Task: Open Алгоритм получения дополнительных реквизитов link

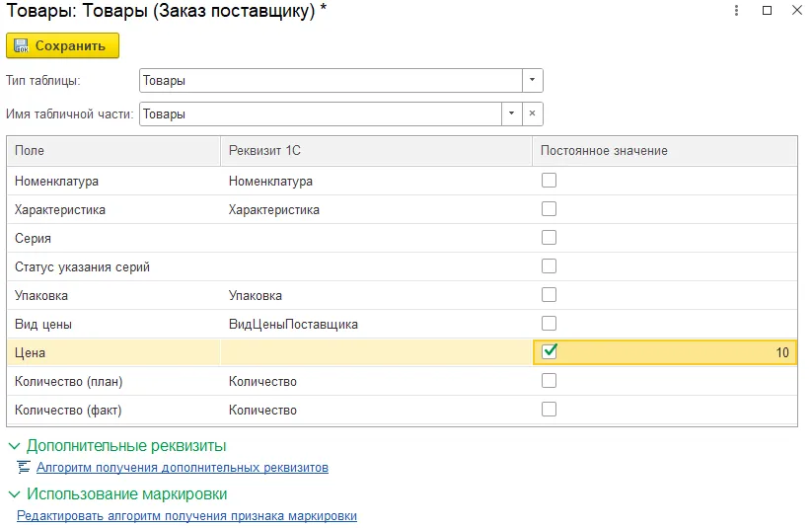Action: click(x=182, y=468)
